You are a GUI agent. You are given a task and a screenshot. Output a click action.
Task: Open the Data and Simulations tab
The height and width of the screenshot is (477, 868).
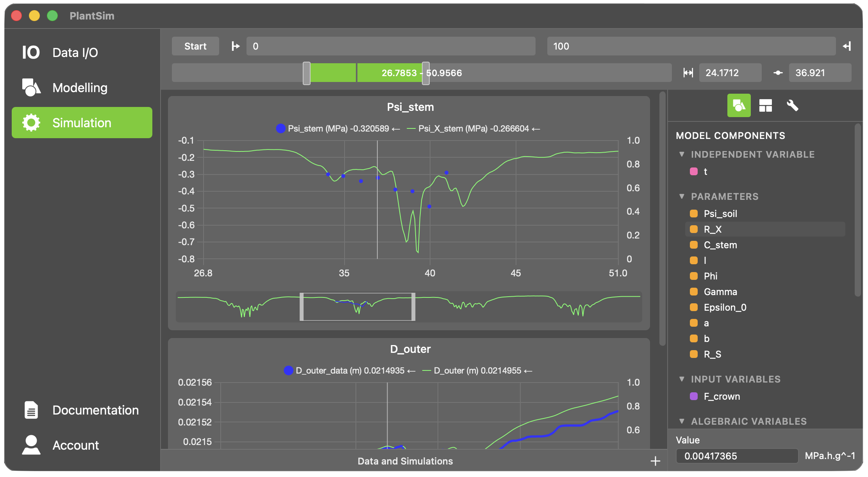coord(405,461)
